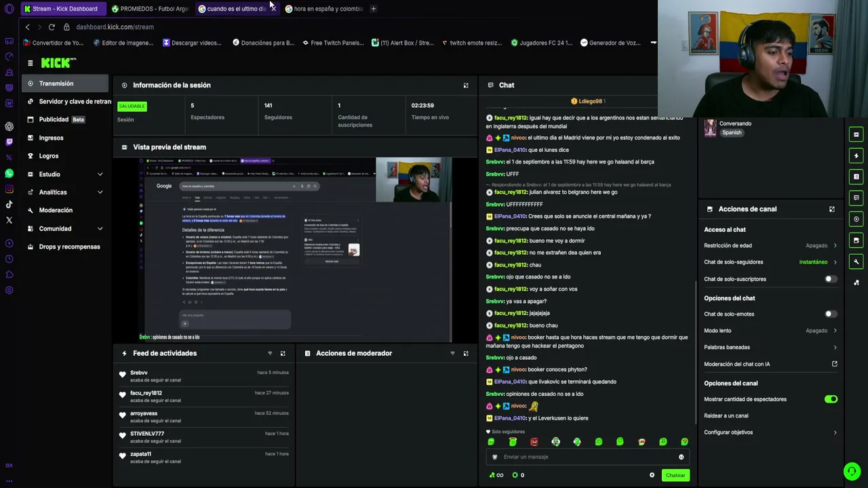
Task: Open Palabras baneadas settings
Action: [x=770, y=348]
